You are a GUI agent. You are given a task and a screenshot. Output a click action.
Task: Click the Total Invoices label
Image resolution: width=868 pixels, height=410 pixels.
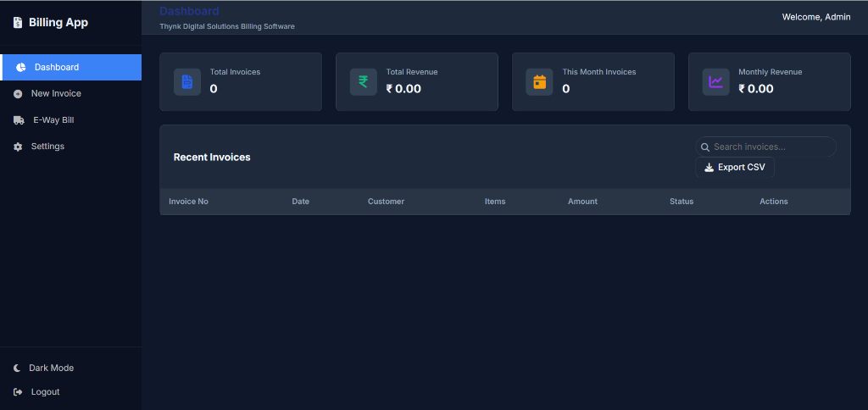[235, 72]
